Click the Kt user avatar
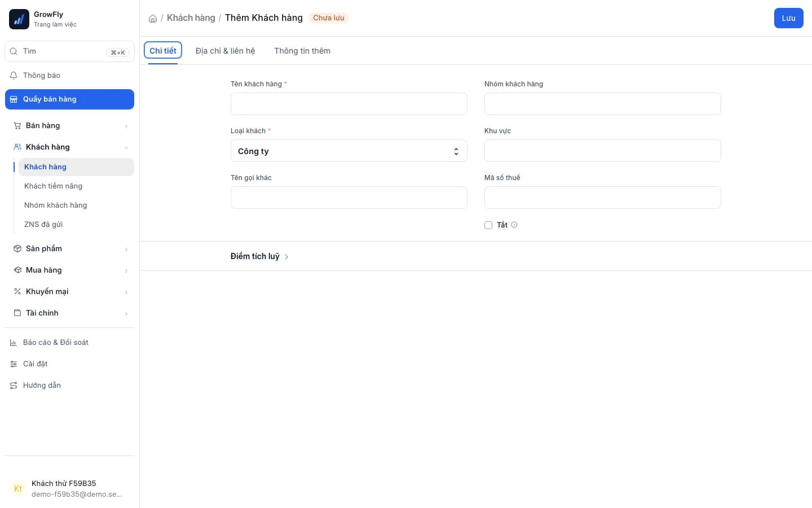Screen dimensions: 812x508 (x=18, y=489)
